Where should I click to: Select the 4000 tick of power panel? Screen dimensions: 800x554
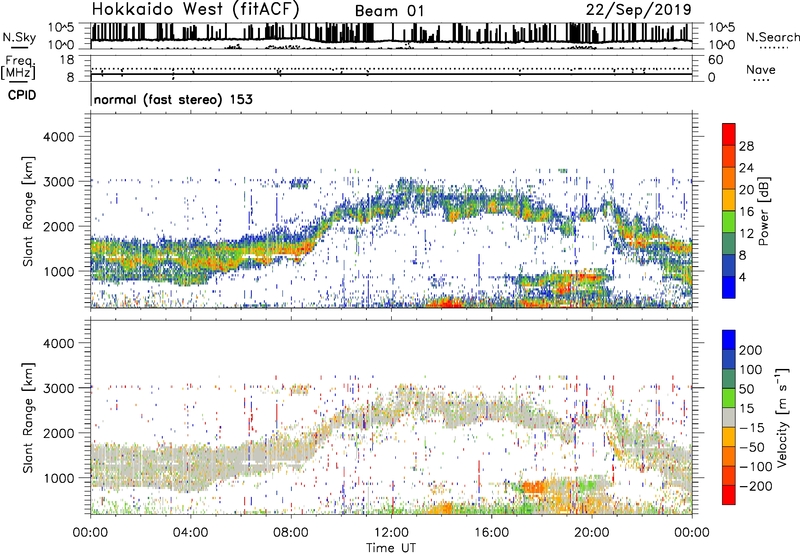[59, 137]
